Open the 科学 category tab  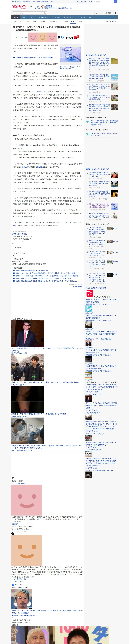(x=66, y=22)
